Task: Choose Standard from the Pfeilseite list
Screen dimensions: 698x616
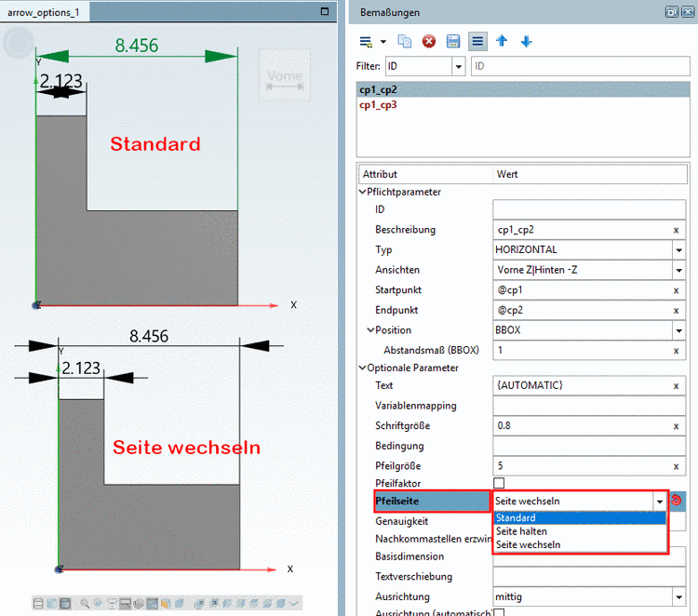Action: (x=580, y=518)
